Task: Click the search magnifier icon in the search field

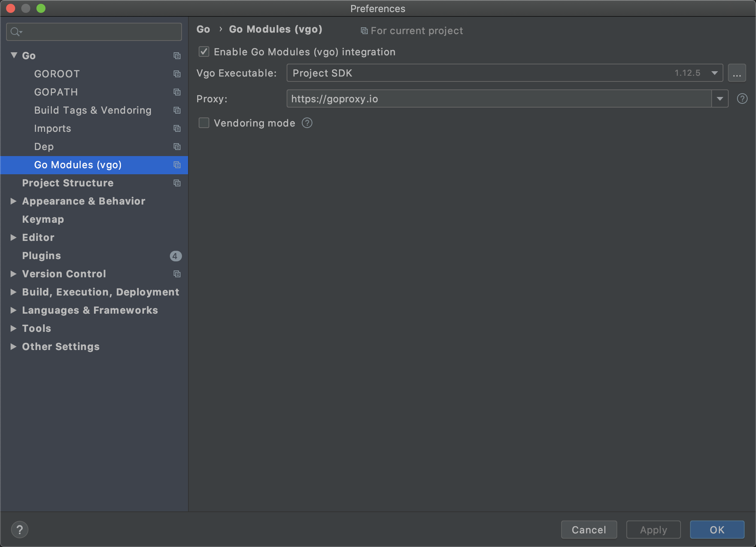Action: [x=16, y=32]
